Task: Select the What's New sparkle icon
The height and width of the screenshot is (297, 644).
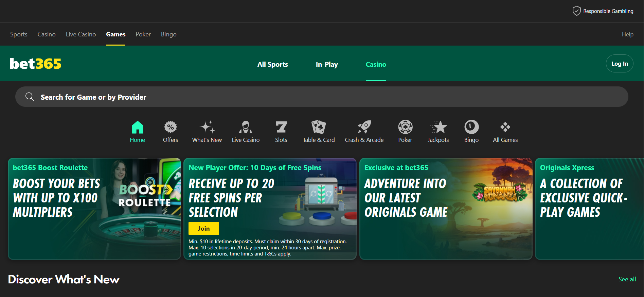Action: [x=207, y=128]
